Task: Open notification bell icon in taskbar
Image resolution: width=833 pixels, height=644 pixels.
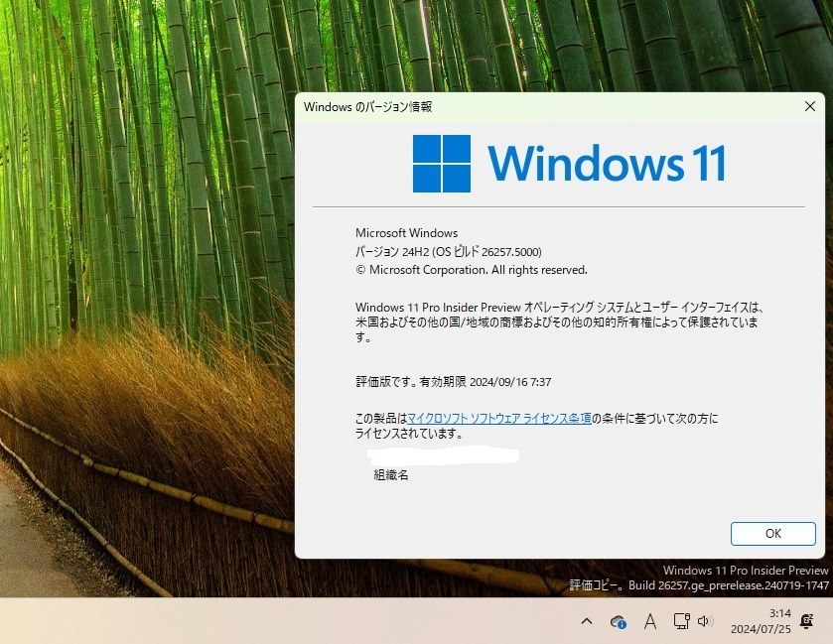Action: (x=806, y=621)
